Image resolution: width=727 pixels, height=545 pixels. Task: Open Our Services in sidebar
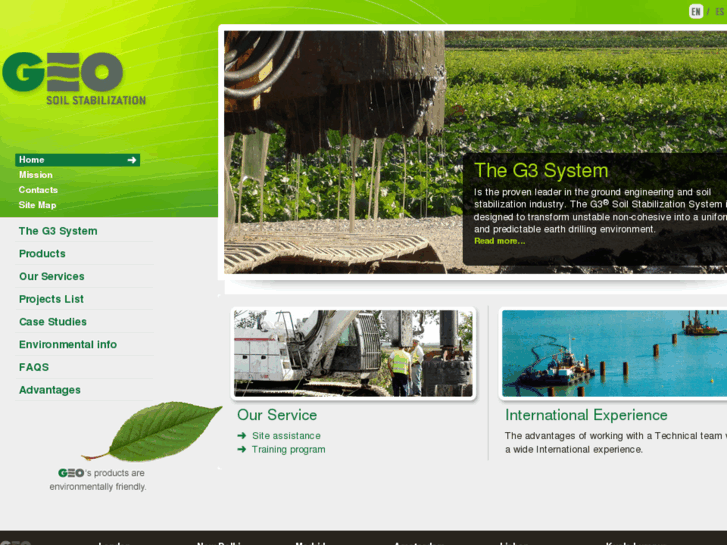pyautogui.click(x=51, y=276)
